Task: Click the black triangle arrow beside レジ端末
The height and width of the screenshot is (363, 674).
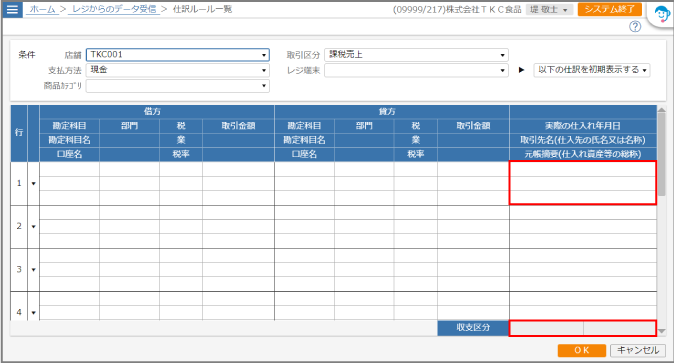Action: [521, 70]
